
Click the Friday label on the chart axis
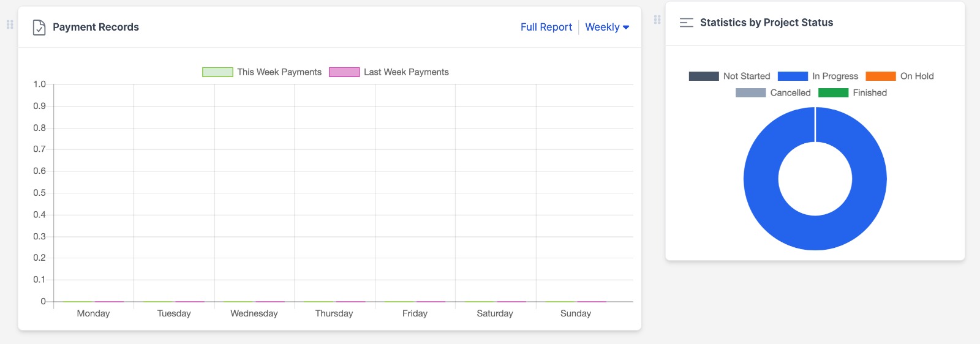tap(415, 313)
